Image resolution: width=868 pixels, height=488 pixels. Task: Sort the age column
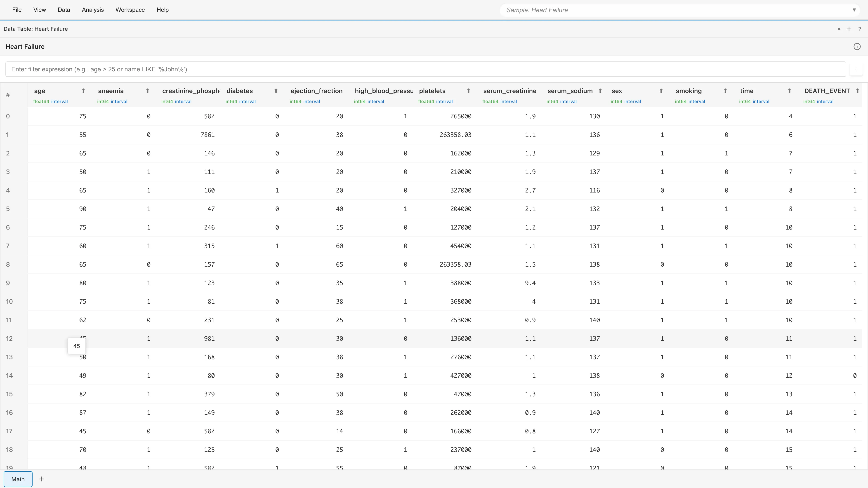click(84, 91)
